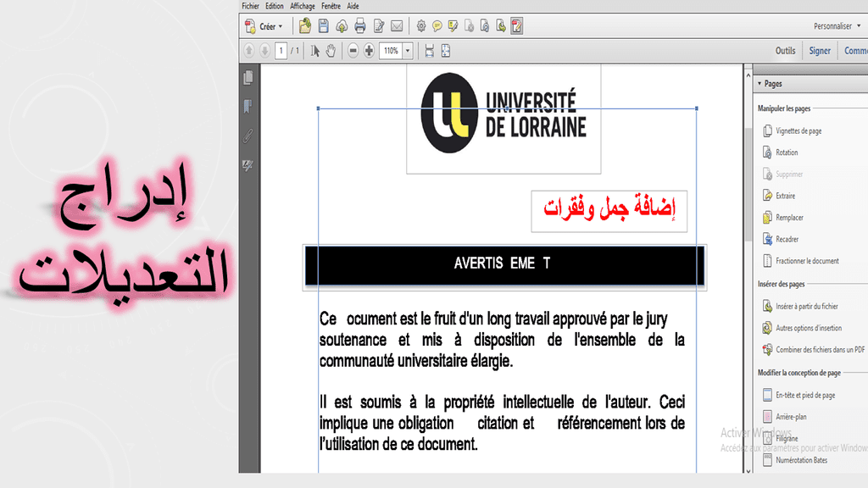The image size is (868, 488).
Task: Open preferences gear icon in toolbar
Action: [421, 26]
